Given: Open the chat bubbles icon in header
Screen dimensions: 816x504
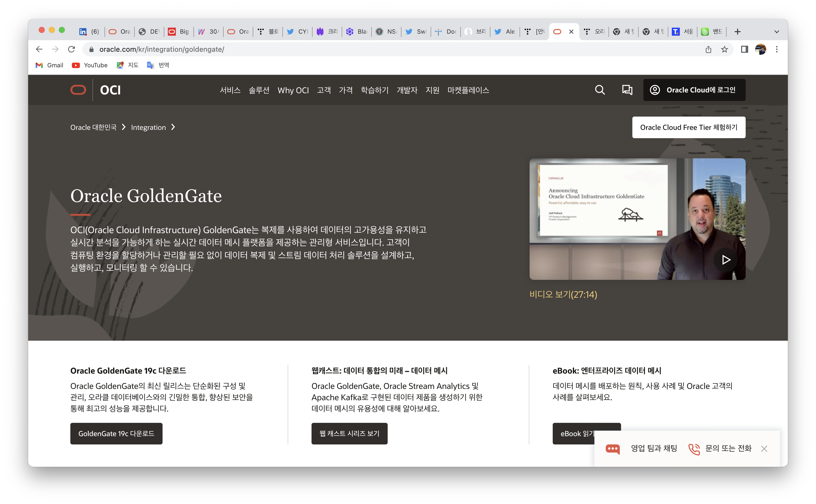Looking at the screenshot, I should coord(627,90).
